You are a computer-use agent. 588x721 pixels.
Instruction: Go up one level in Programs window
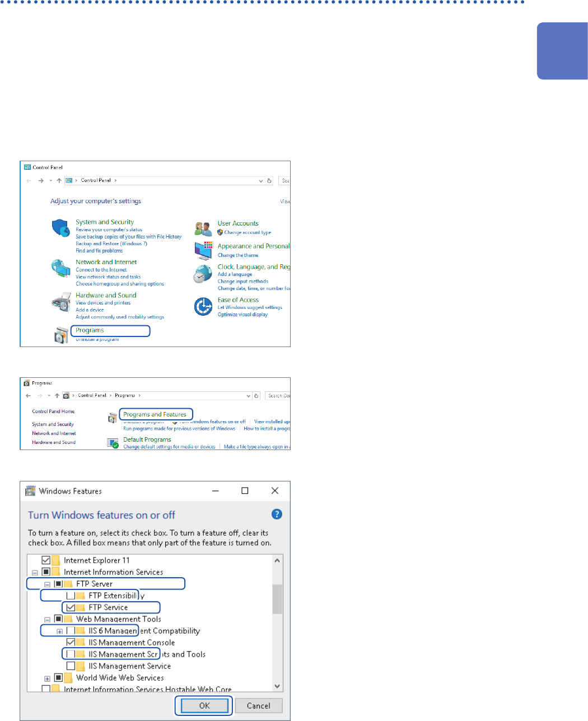click(x=57, y=396)
